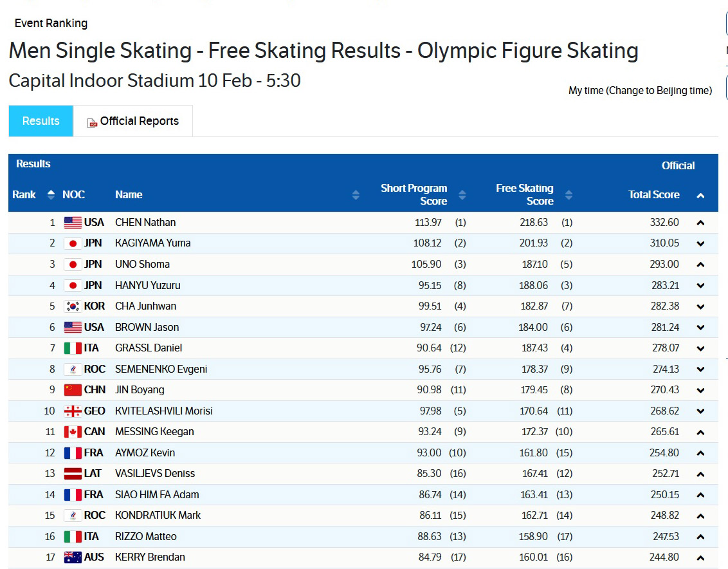Expand BROWN Jason's row details chevron
Viewport: 728px width, 569px height.
pyautogui.click(x=700, y=328)
